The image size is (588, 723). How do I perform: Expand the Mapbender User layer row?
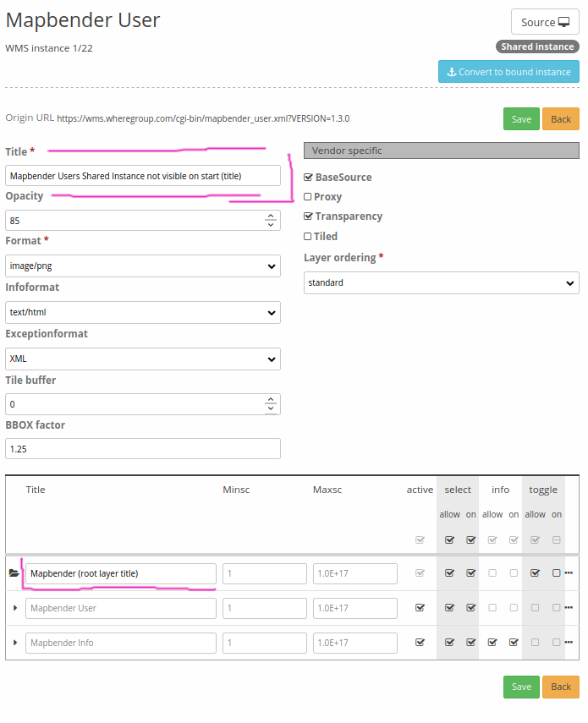[16, 607]
